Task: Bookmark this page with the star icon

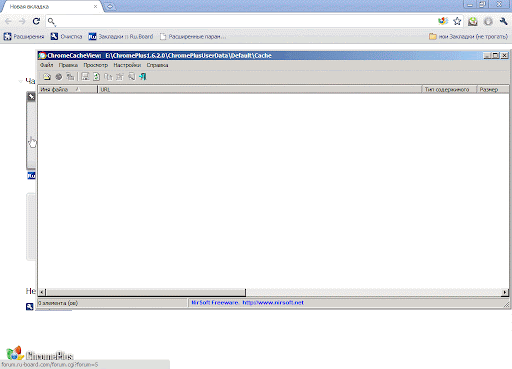Action: (457, 21)
